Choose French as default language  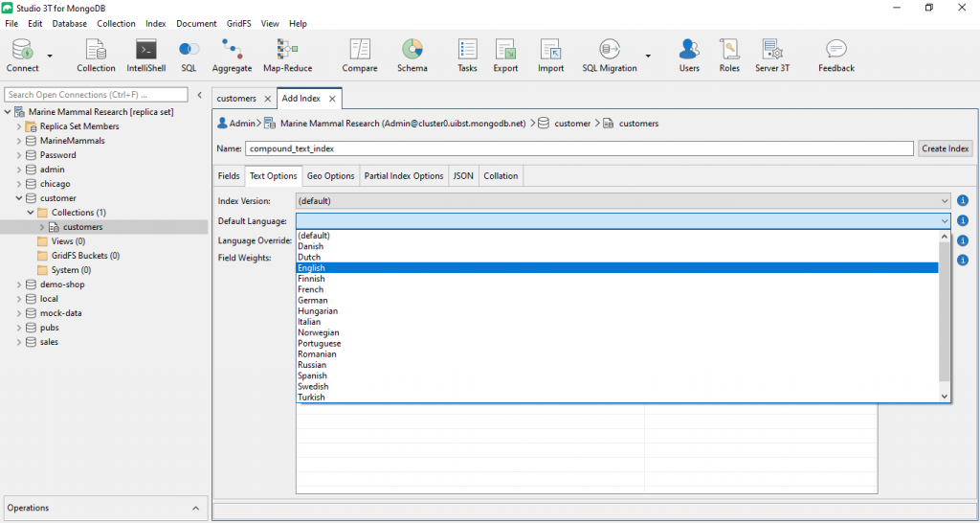(x=617, y=289)
